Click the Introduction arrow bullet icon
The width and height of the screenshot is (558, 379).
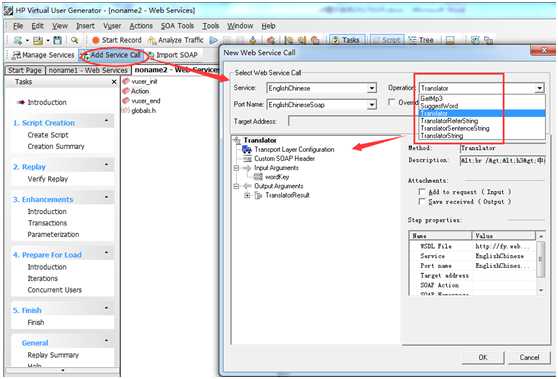pyautogui.click(x=21, y=102)
